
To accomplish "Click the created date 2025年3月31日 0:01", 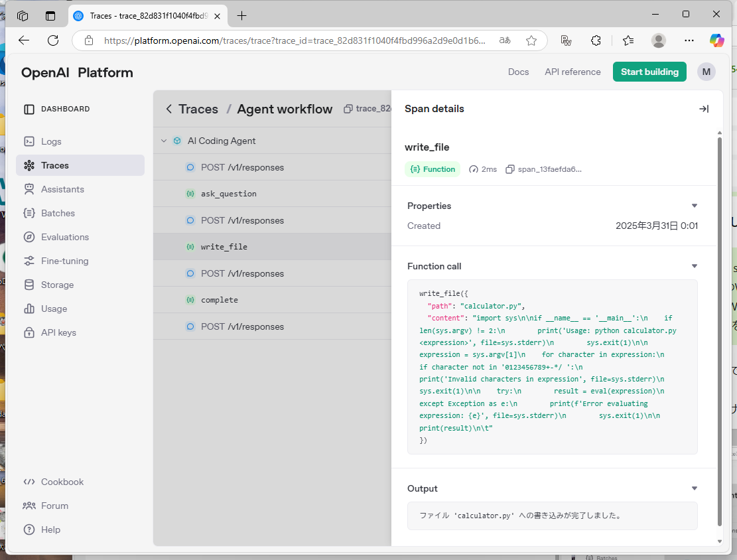I will point(657,226).
